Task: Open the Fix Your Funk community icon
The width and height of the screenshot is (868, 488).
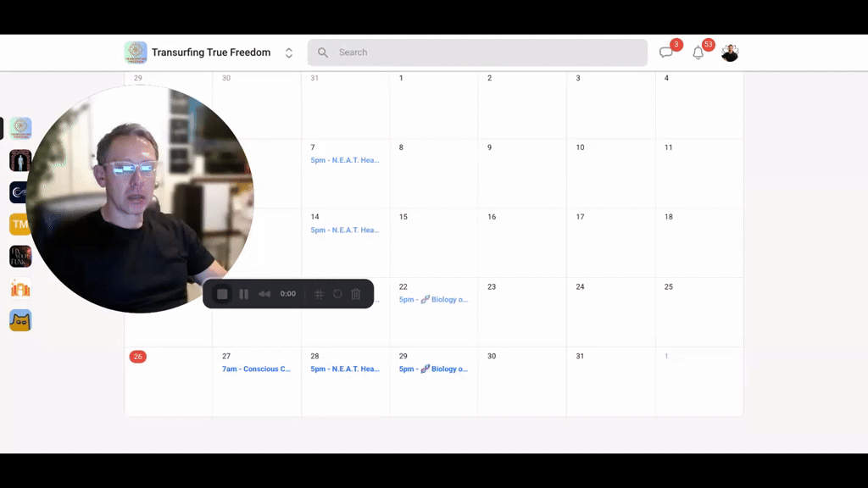Action: click(x=20, y=257)
